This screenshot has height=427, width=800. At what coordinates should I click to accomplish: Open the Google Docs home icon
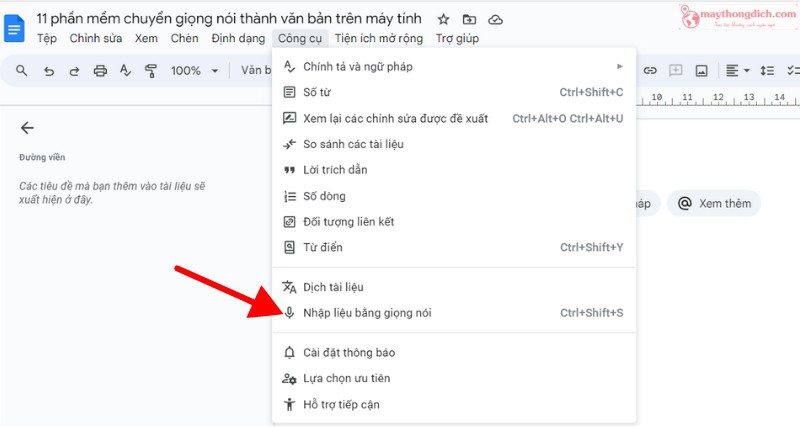tap(14, 28)
